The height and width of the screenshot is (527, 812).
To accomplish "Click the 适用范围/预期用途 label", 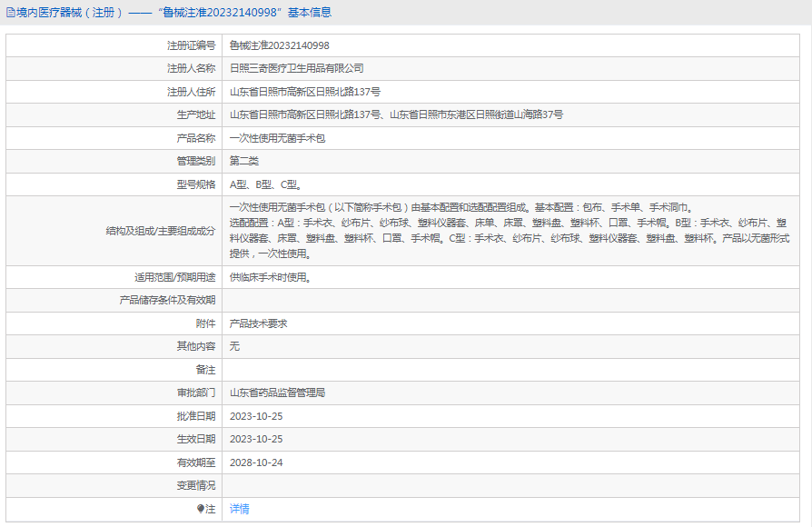I will (174, 277).
